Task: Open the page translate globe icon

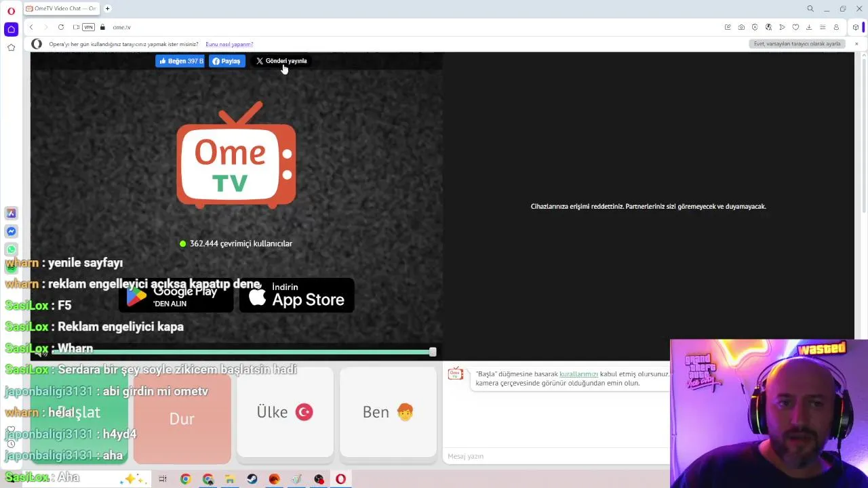Action: pyautogui.click(x=768, y=27)
